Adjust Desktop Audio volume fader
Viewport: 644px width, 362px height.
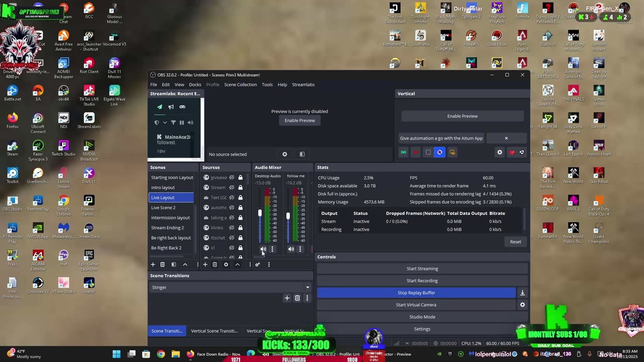[260, 214]
